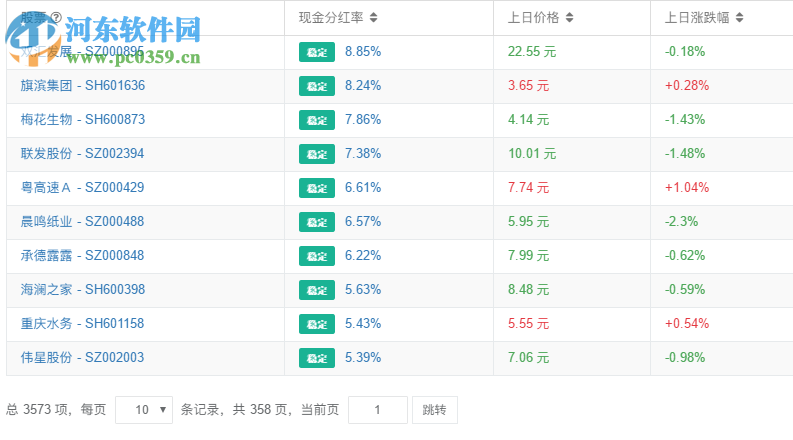
Task: Click dividend rate 7.86%
Action: (x=363, y=119)
